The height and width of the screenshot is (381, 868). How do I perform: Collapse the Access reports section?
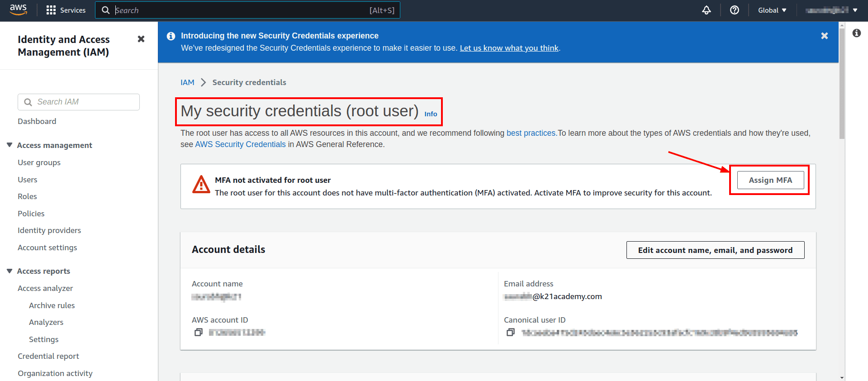pos(9,271)
